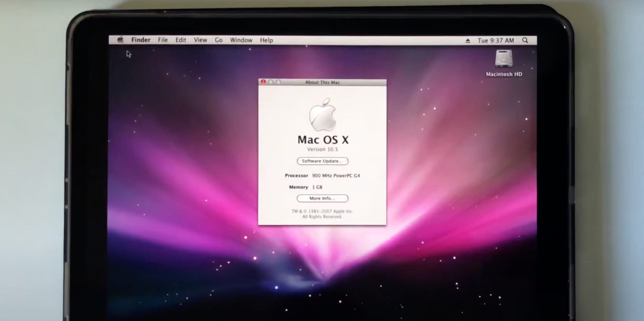Open Spotlight search magnifier icon
The image size is (644, 321).
pyautogui.click(x=525, y=40)
